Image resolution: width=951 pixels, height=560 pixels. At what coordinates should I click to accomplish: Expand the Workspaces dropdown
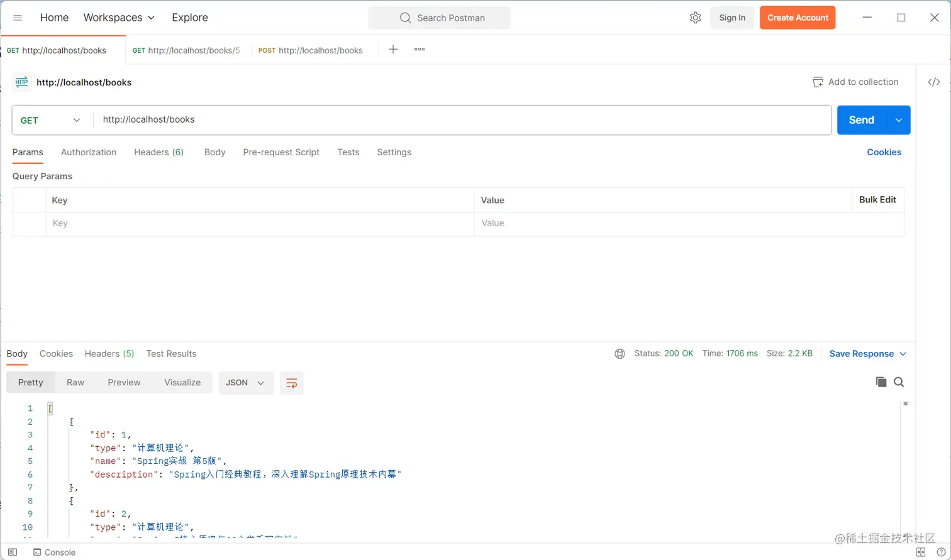pos(119,18)
